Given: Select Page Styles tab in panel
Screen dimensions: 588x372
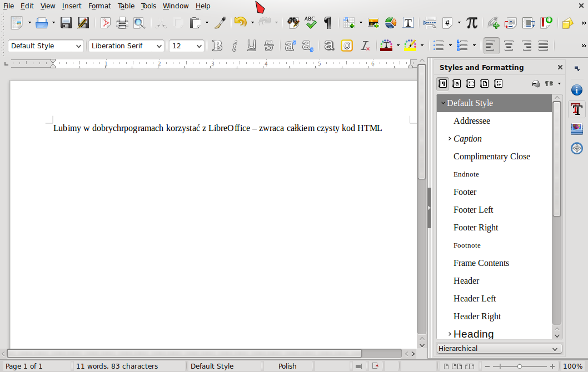Looking at the screenshot, I should tap(484, 83).
